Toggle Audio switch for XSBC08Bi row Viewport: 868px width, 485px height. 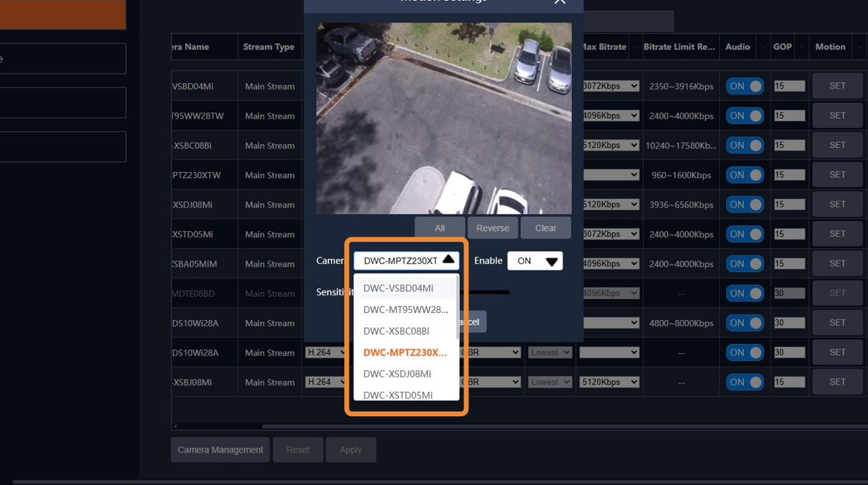click(745, 146)
